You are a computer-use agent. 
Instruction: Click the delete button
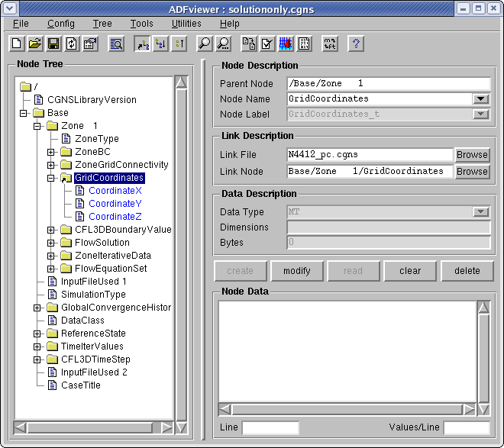[x=467, y=271]
